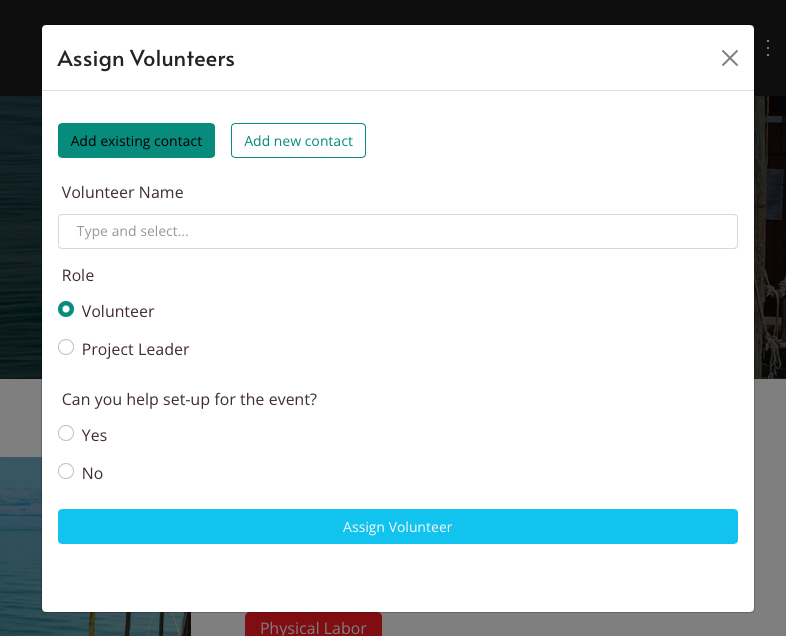Choose the Project Leader radio button

66,348
